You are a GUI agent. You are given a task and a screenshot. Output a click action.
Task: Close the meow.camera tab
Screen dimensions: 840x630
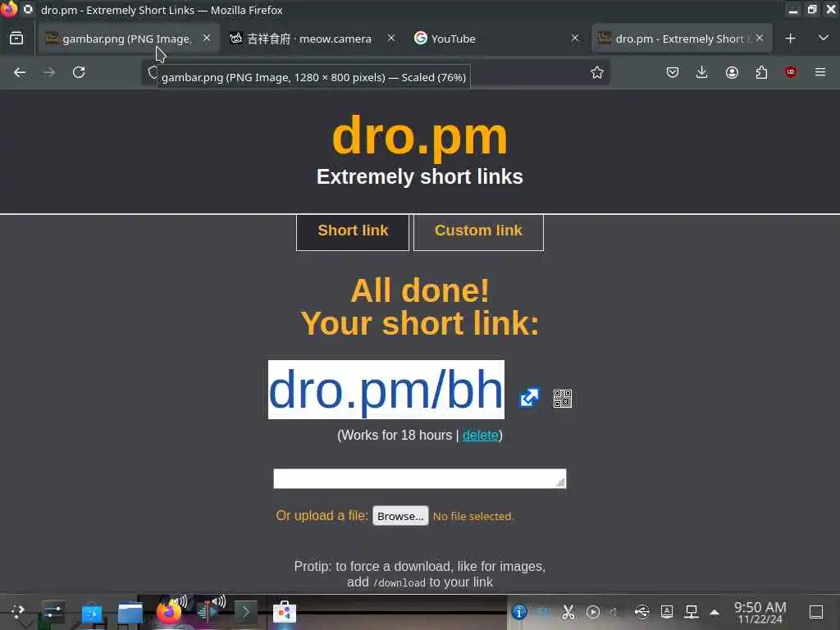(391, 38)
